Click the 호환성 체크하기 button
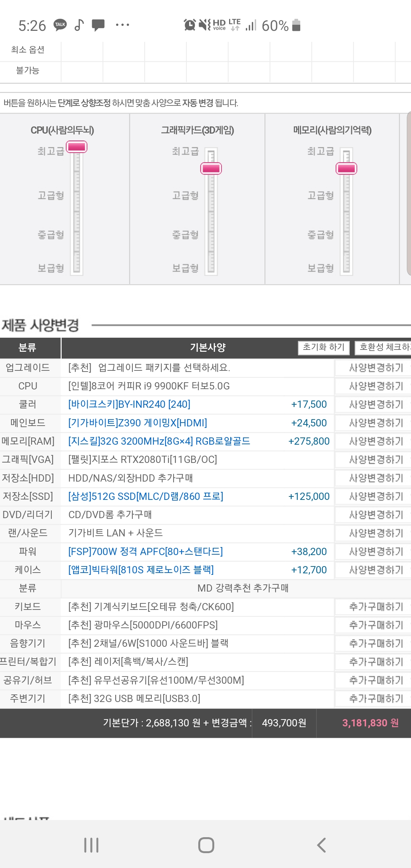The height and width of the screenshot is (868, 411). click(383, 347)
